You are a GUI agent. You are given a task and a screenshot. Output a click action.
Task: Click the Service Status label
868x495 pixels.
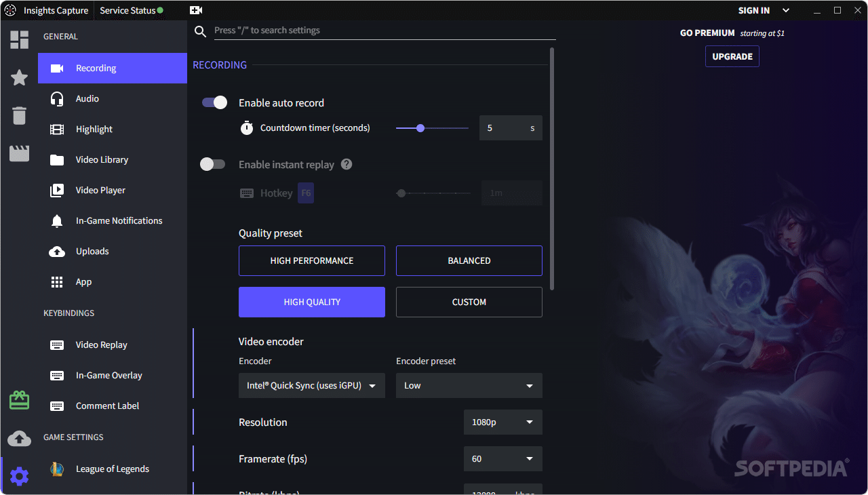tap(127, 10)
